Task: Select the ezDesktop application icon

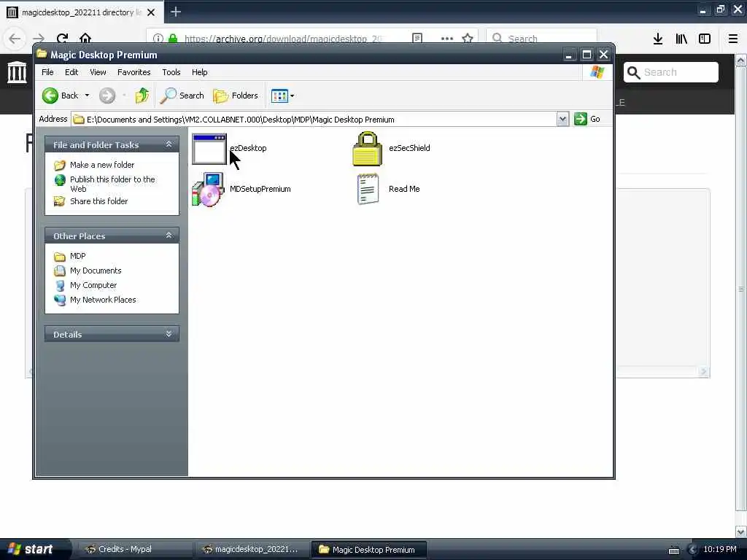Action: coord(209,149)
